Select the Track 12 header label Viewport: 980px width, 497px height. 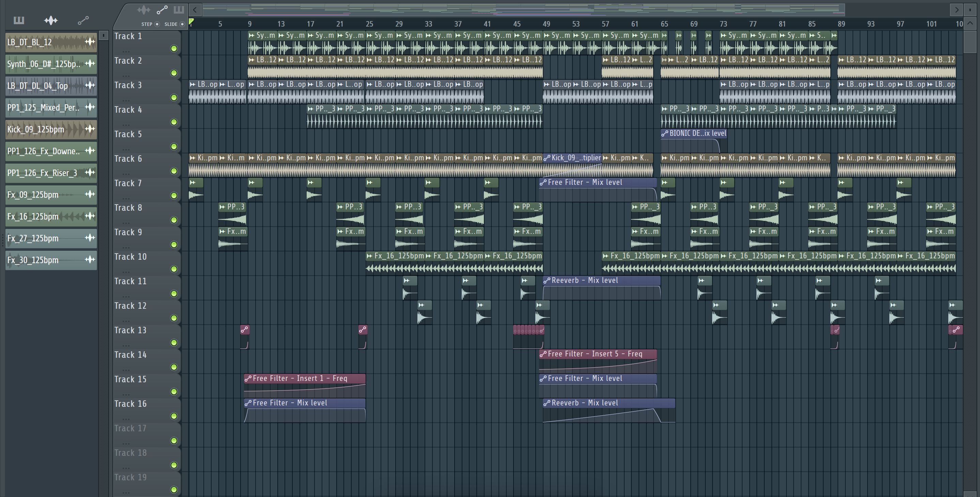130,306
